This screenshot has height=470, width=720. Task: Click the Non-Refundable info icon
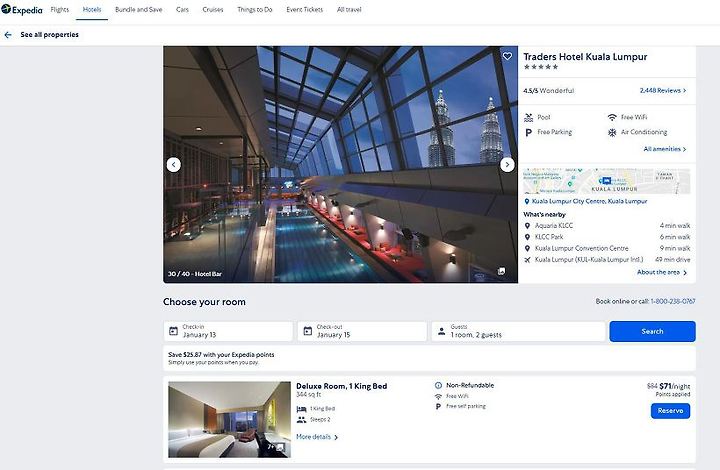click(438, 386)
